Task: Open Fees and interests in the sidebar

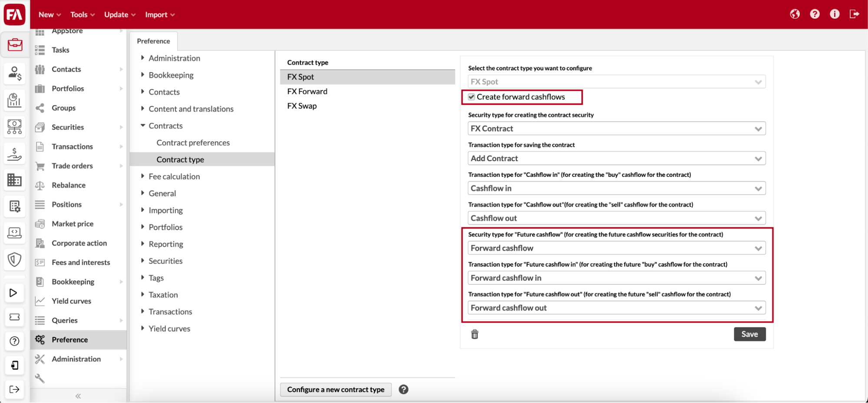Action: 78,262
